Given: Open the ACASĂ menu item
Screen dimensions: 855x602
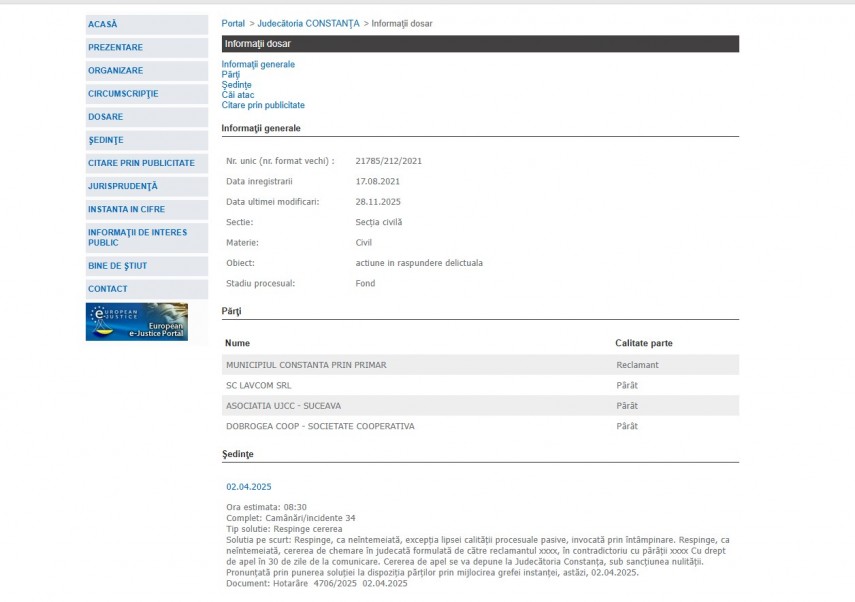Looking at the screenshot, I should click(103, 24).
